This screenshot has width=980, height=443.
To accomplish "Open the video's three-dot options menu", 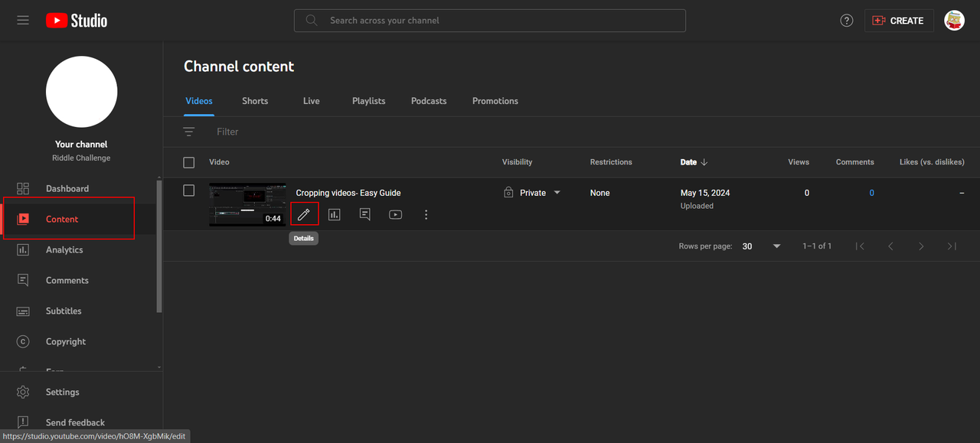I will click(x=426, y=214).
